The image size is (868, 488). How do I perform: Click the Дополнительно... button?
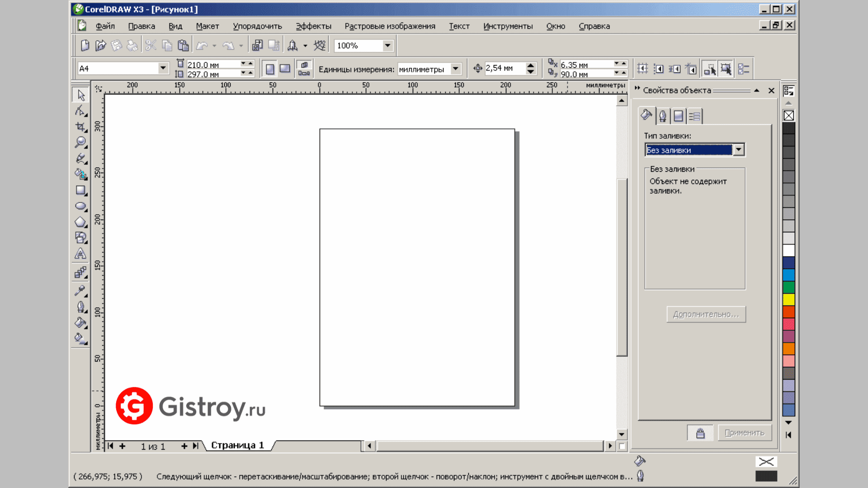coord(706,314)
